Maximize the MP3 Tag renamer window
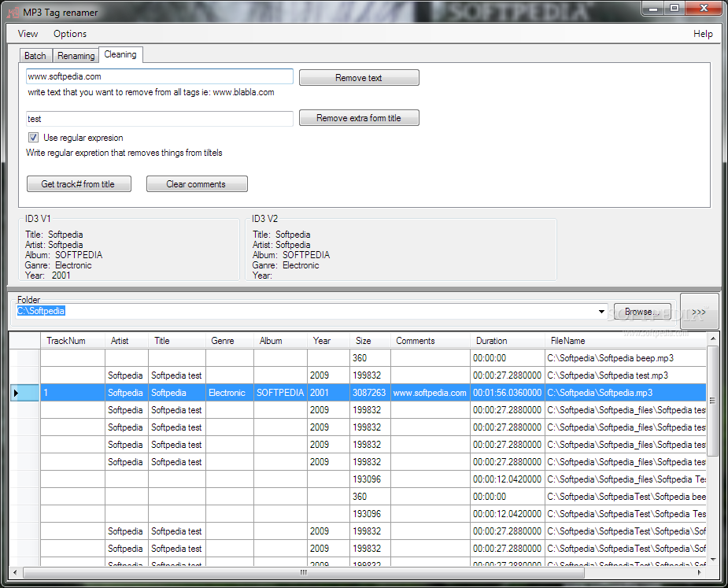This screenshot has height=588, width=728. click(x=674, y=9)
